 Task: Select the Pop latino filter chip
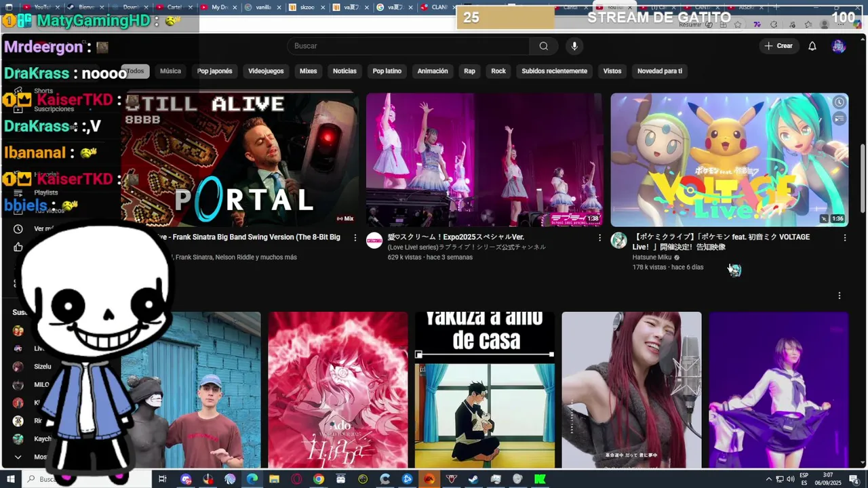[387, 71]
